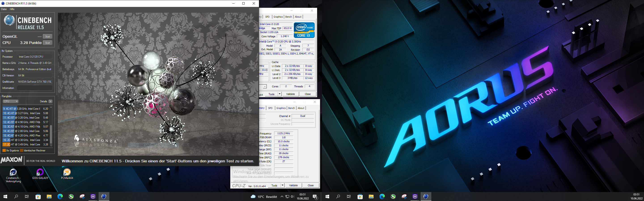Select ranking row 10 with score 5.88

click(25, 113)
